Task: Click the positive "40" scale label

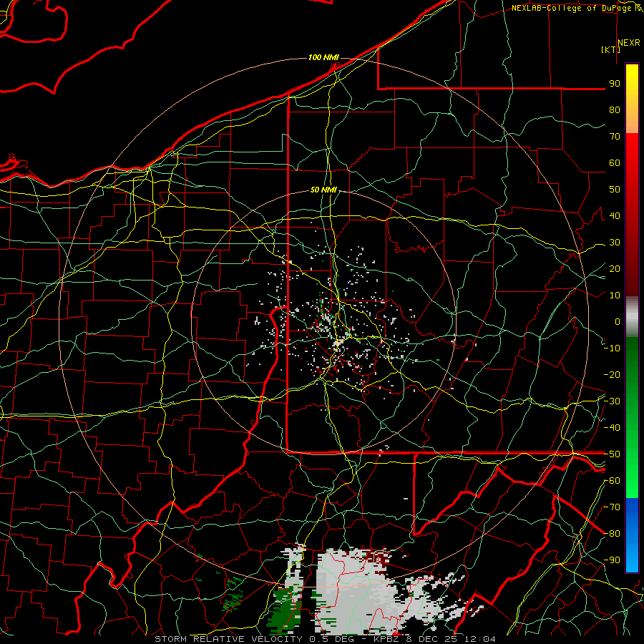Action: click(x=615, y=215)
